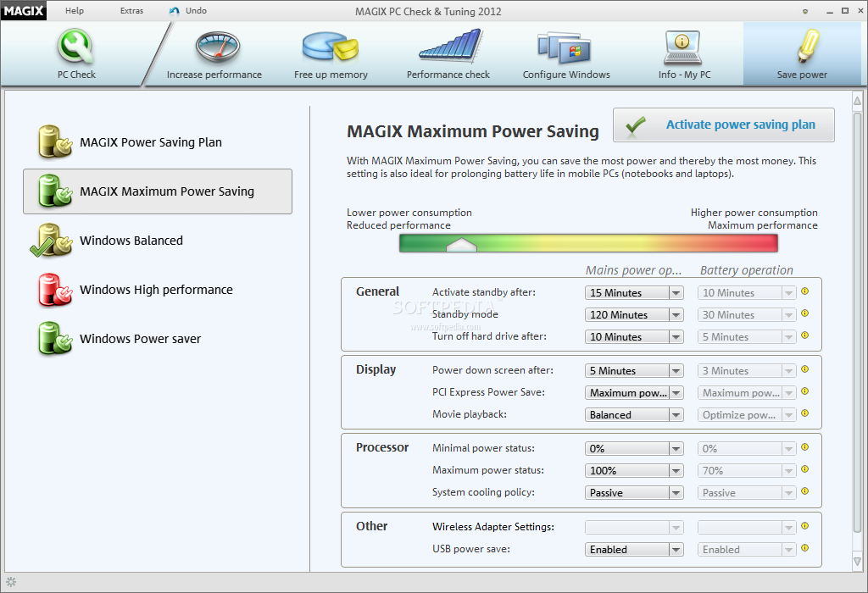Click MAGIX Maximum Power Saving battery icon
Screen dimensions: 868x593
pos(55,191)
